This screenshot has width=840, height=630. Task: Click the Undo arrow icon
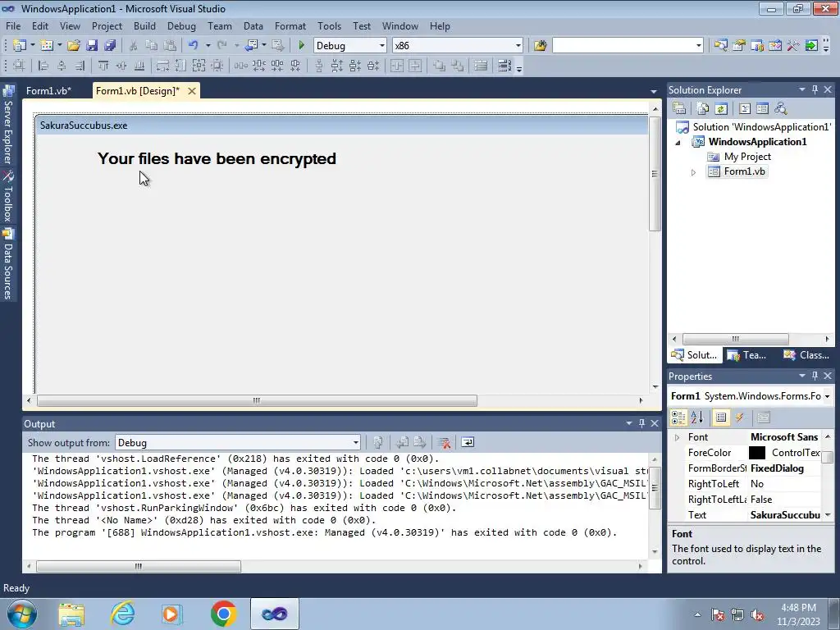(x=194, y=46)
